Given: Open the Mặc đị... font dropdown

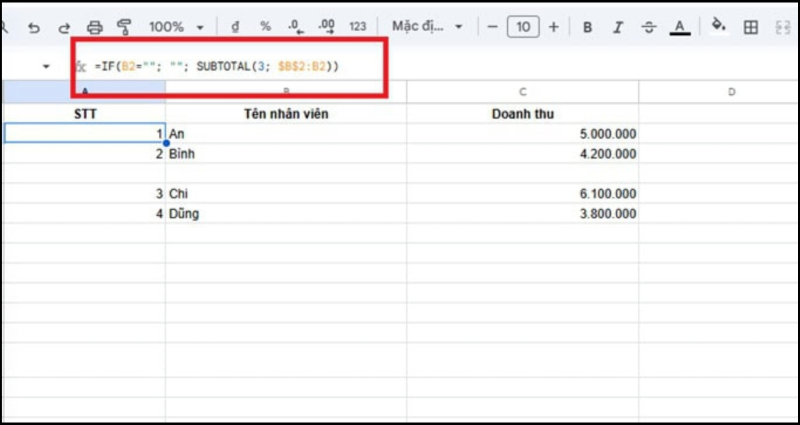Looking at the screenshot, I should [x=427, y=27].
